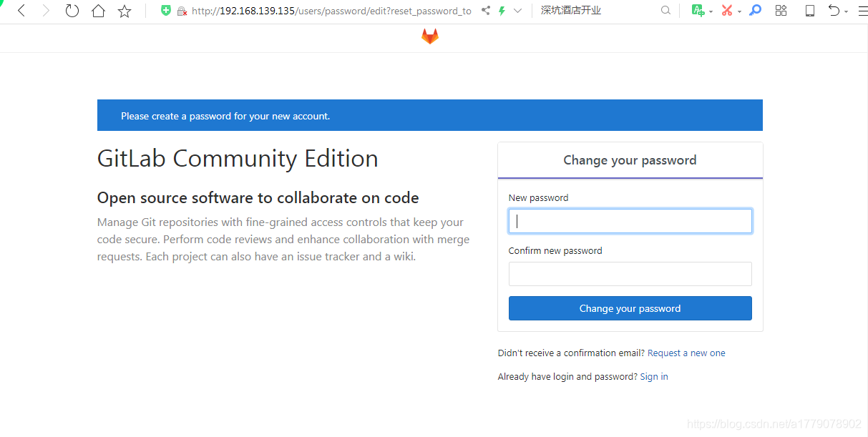Click the Change your password button

tap(630, 308)
